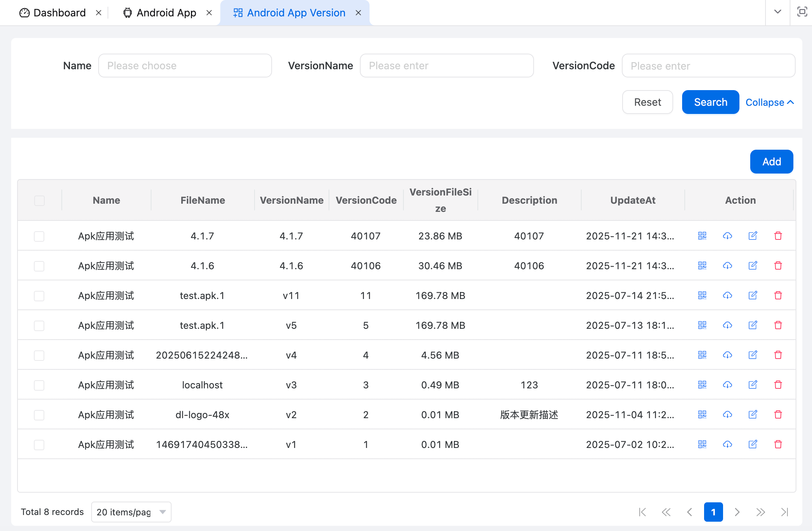Open the Name filter dropdown
The height and width of the screenshot is (531, 812).
(185, 66)
